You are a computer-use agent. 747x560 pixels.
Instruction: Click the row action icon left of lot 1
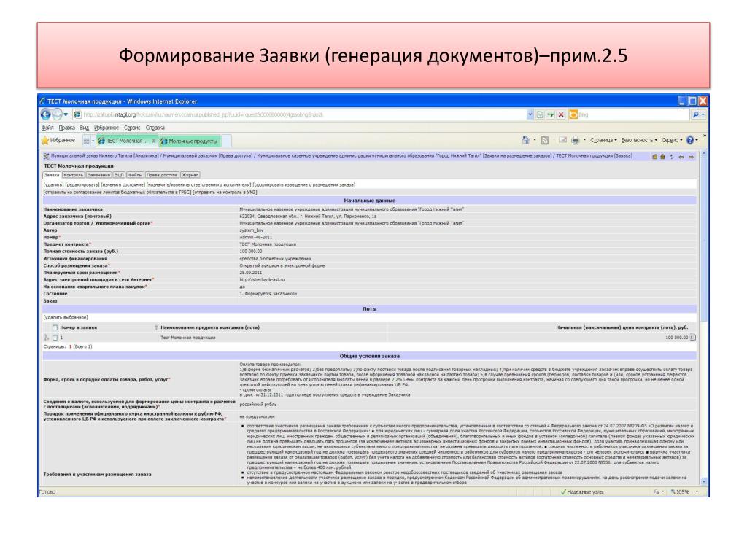[x=47, y=338]
